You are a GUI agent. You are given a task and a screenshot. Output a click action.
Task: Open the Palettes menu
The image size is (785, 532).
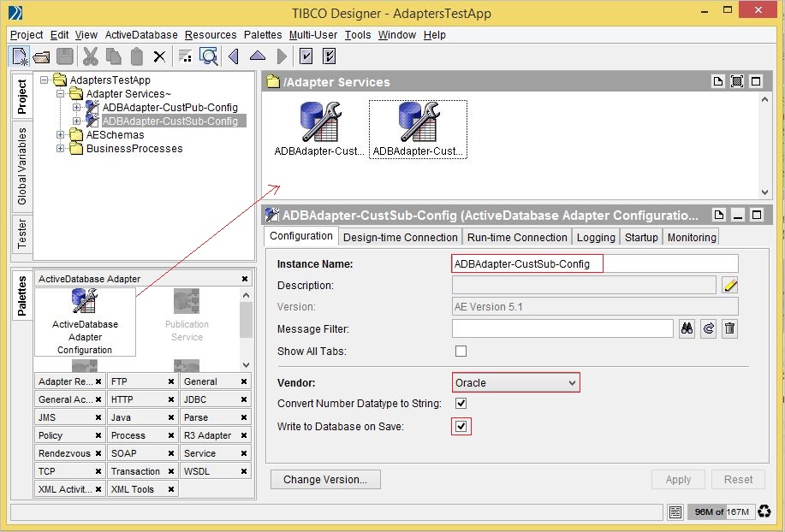(x=263, y=35)
